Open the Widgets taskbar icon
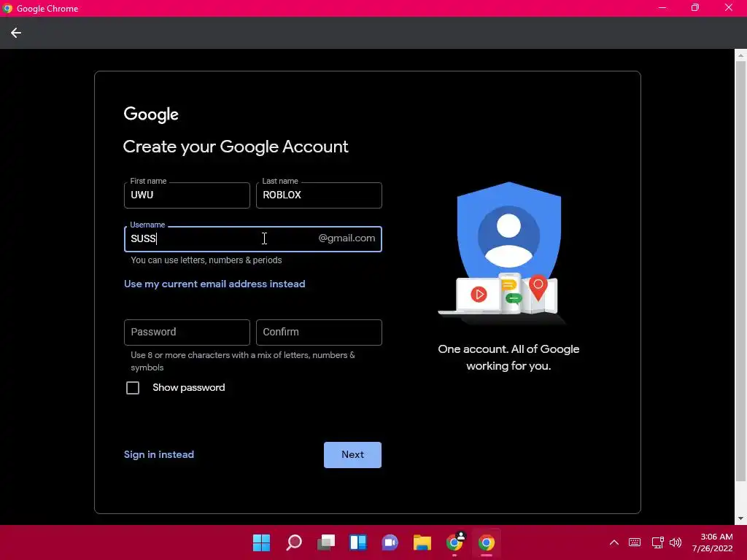 (x=357, y=542)
